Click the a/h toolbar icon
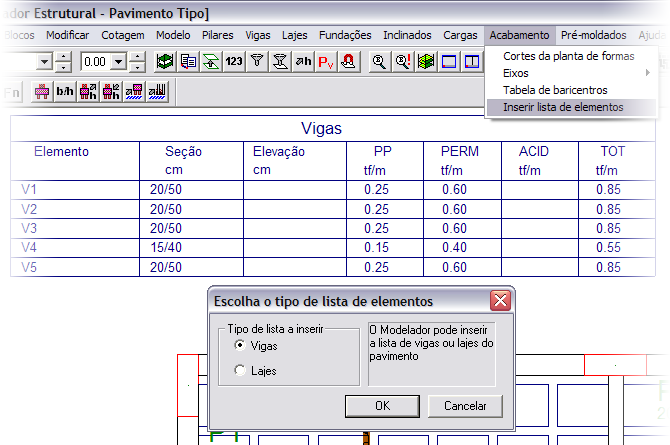670x445 pixels. click(x=303, y=62)
